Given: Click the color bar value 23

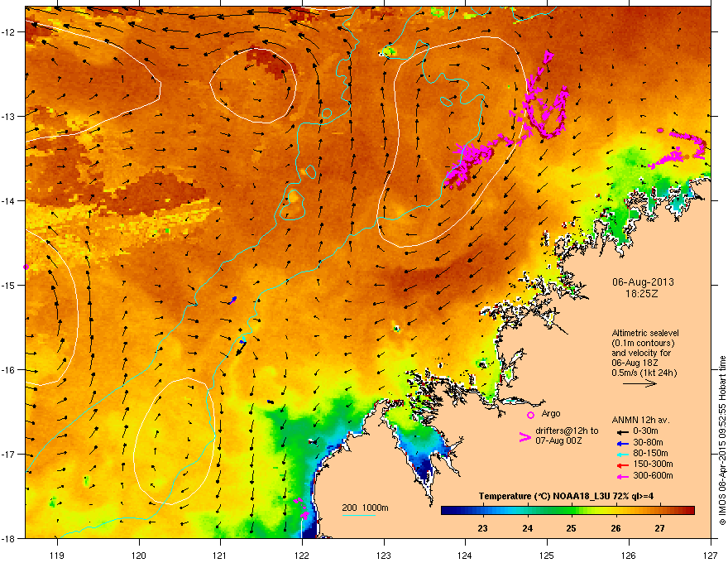Looking at the screenshot, I should [482, 528].
